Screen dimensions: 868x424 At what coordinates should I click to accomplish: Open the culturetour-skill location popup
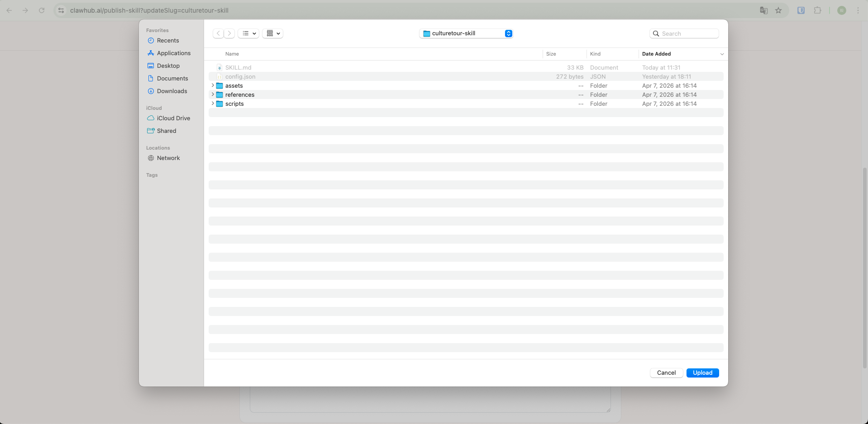pyautogui.click(x=466, y=33)
